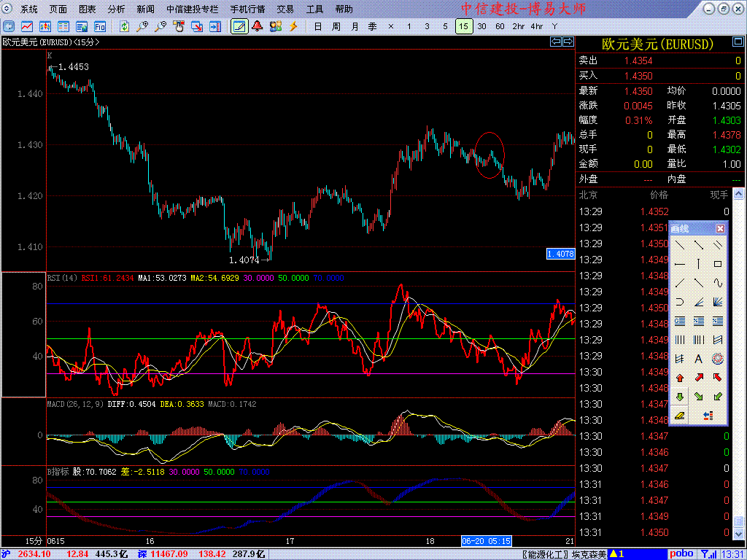Open the 页面 menu
747x560 pixels.
pos(58,9)
